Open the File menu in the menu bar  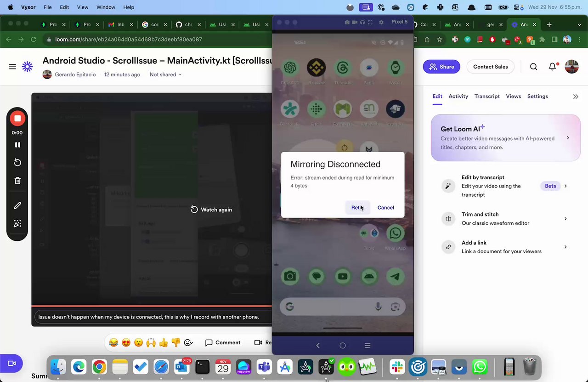[x=47, y=7]
